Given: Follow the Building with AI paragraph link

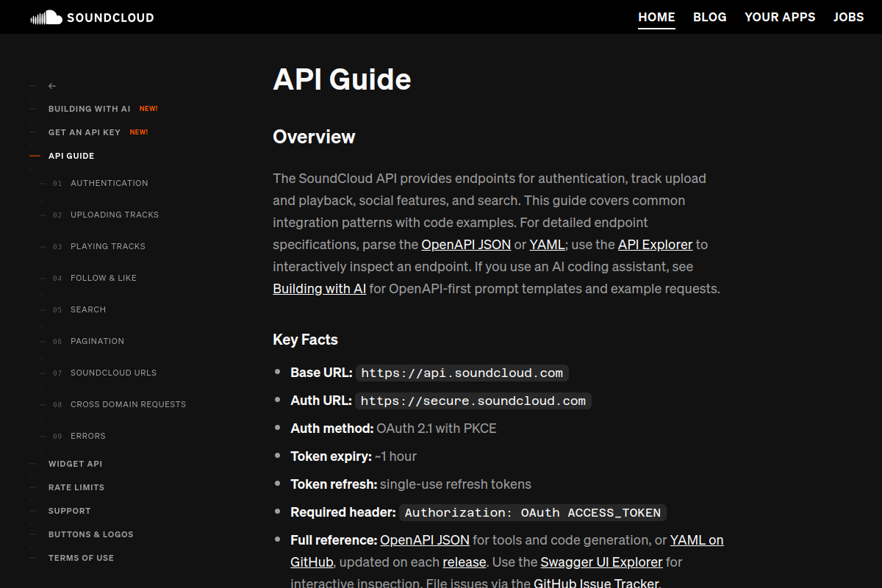Looking at the screenshot, I should click(x=320, y=289).
